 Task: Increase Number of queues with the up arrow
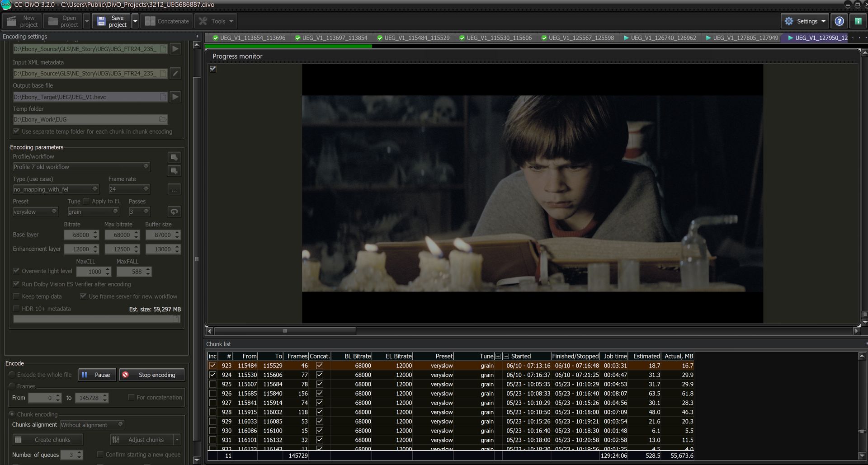79,452
